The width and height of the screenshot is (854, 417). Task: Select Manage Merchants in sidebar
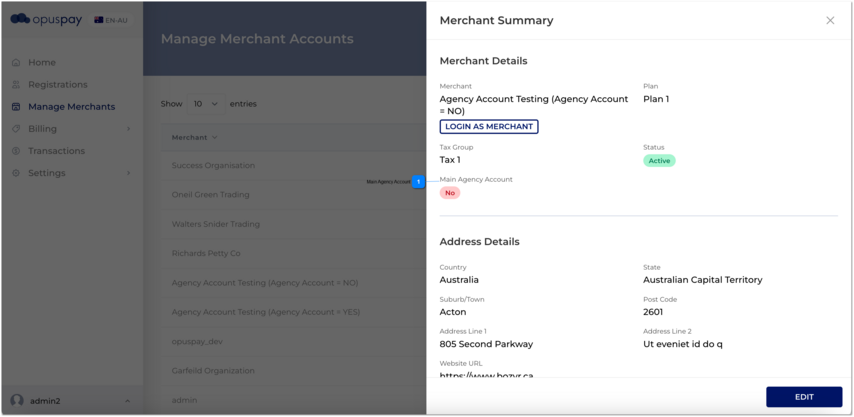coord(71,107)
